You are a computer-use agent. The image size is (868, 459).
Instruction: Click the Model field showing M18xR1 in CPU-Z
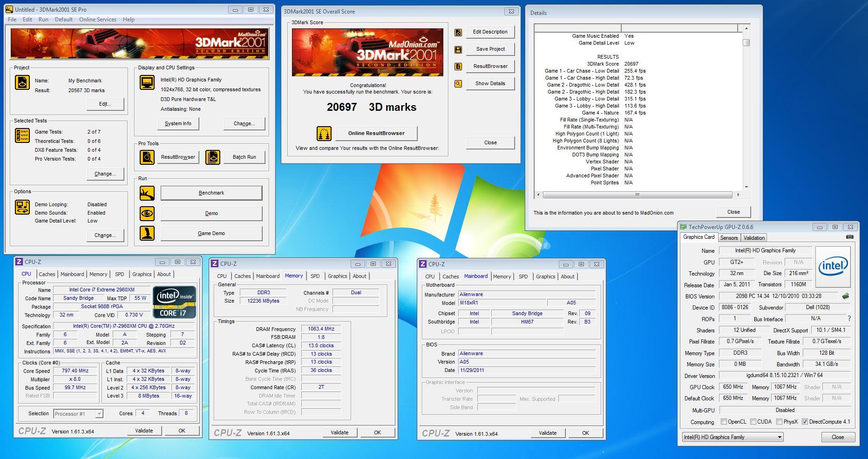click(x=502, y=303)
